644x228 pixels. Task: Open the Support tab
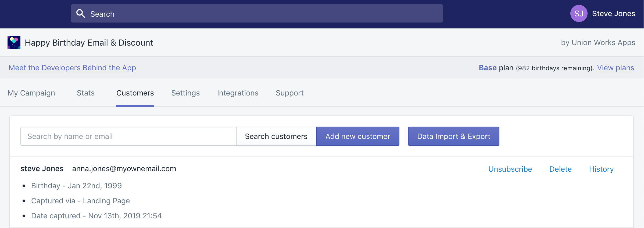point(289,93)
